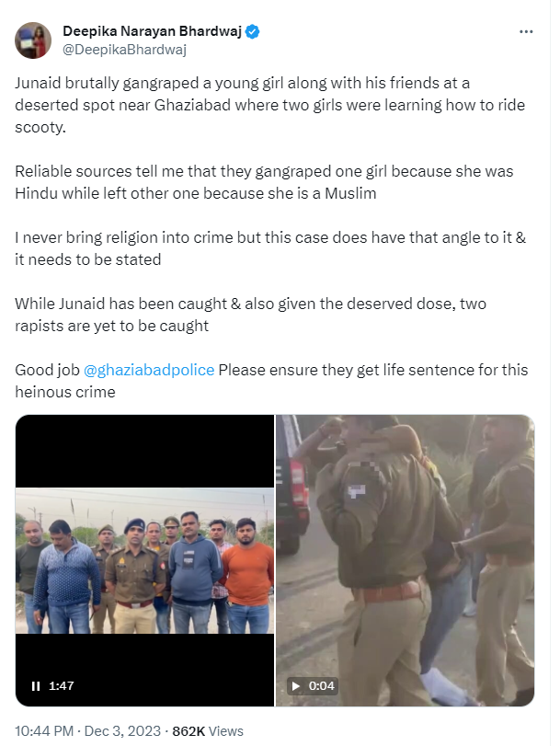Play the right video with play icon
The width and height of the screenshot is (560, 746).
pos(296,685)
